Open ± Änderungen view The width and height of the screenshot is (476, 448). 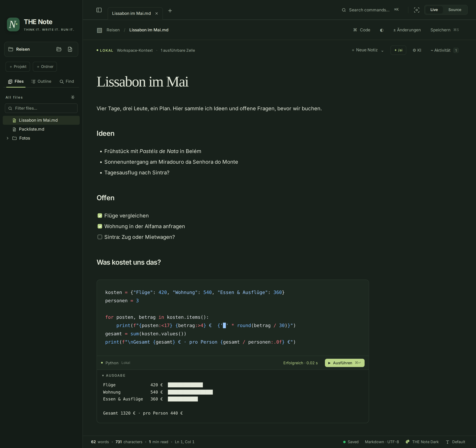407,30
